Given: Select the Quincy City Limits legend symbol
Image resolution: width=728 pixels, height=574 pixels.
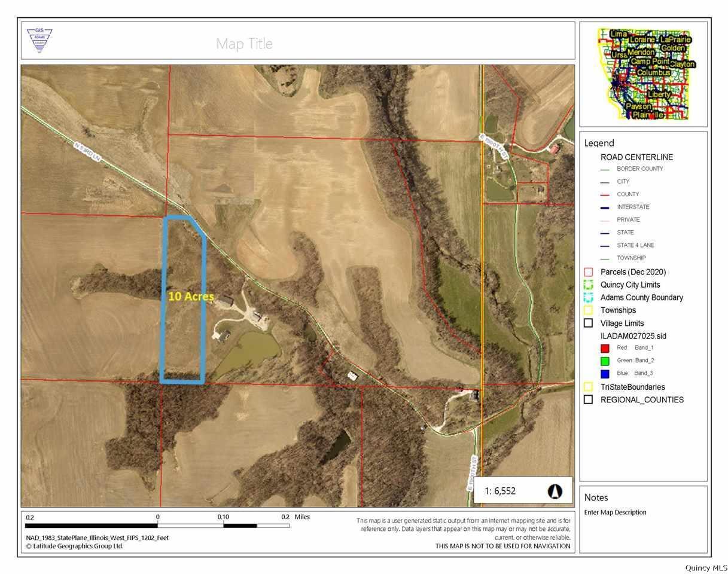Looking at the screenshot, I should click(x=588, y=285).
